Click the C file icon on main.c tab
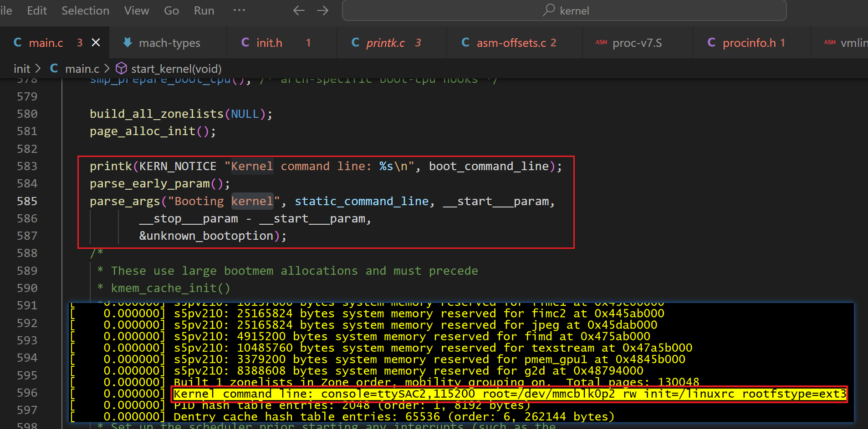 tap(18, 42)
